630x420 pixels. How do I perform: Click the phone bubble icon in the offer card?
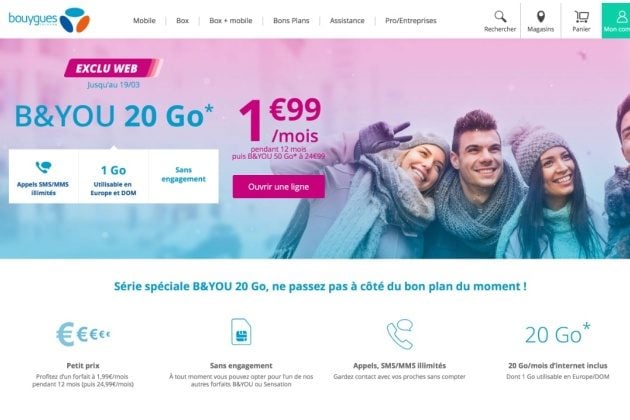(43, 167)
